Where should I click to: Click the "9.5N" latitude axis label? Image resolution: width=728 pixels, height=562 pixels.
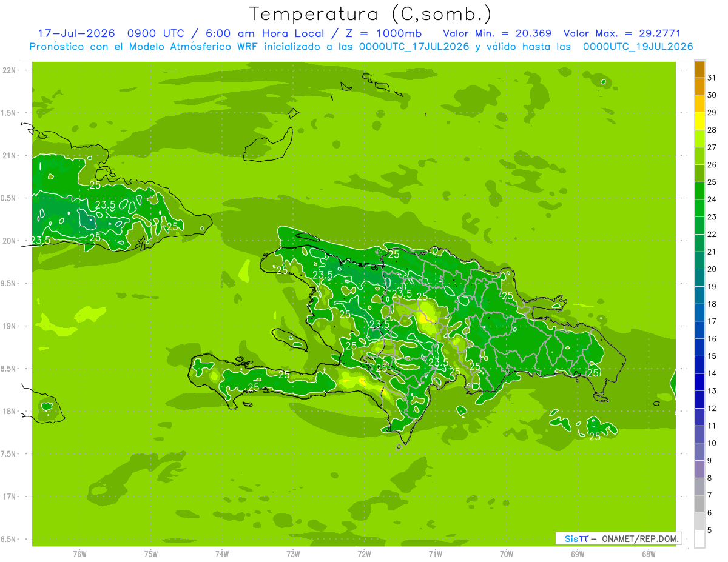[8, 283]
